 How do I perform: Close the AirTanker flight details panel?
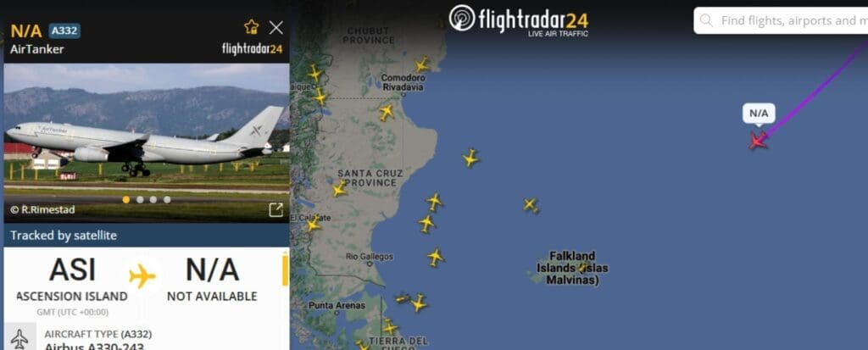(x=275, y=27)
